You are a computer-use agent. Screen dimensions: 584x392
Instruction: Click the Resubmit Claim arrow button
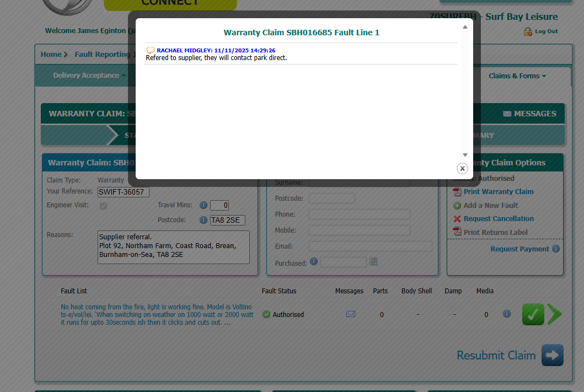(x=553, y=355)
